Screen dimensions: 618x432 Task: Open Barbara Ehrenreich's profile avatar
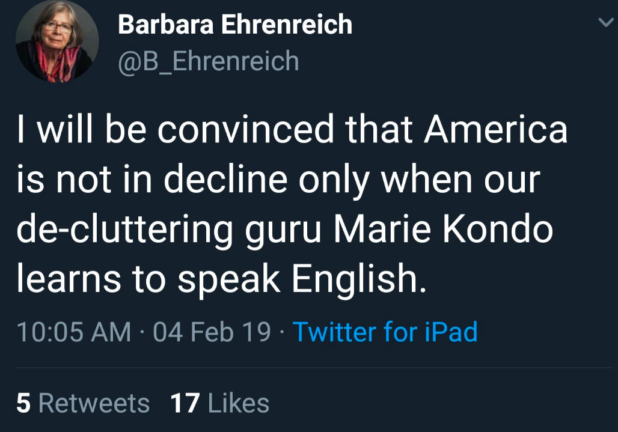click(54, 46)
